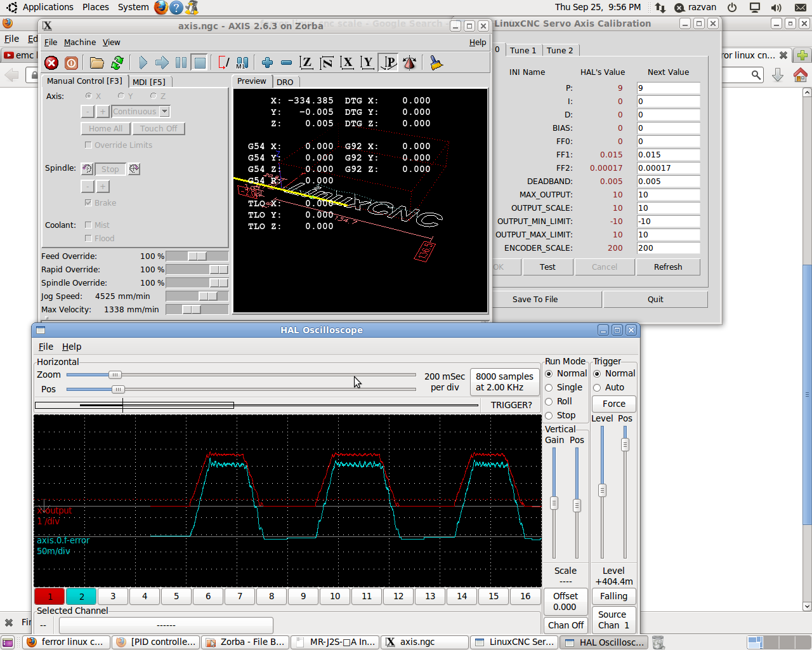
Task: Toggle machine power in AXIS toolbar
Action: [x=71, y=63]
